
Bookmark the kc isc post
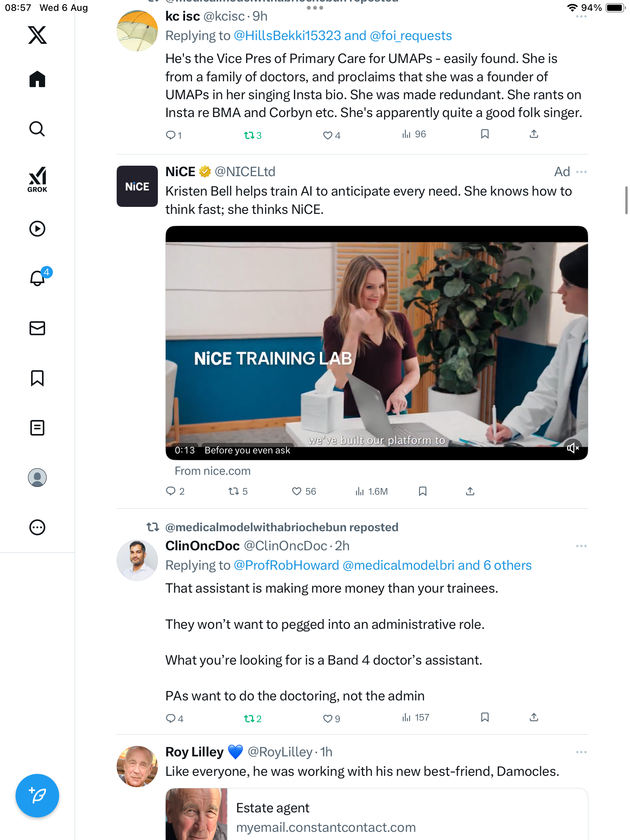(485, 134)
